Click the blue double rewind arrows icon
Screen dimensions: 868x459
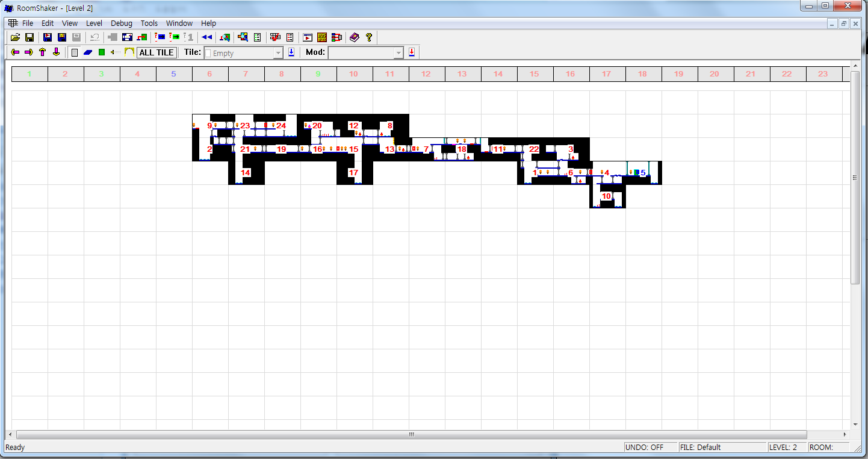click(206, 37)
